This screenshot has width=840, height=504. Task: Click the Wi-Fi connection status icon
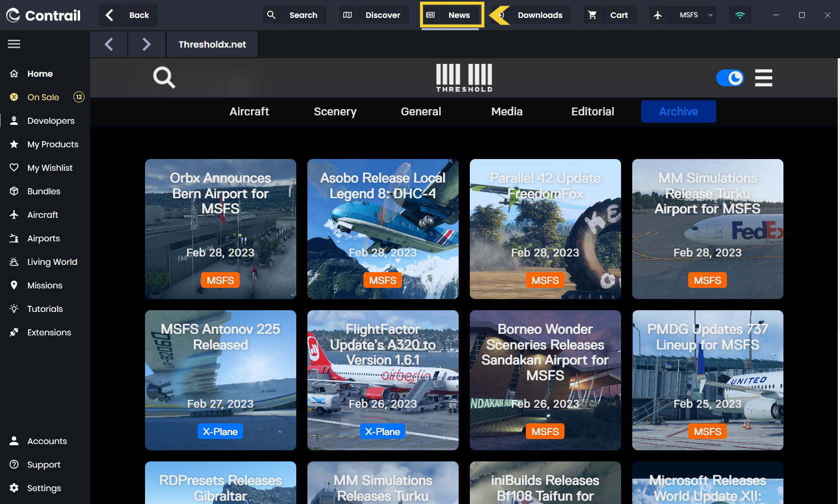pos(740,15)
